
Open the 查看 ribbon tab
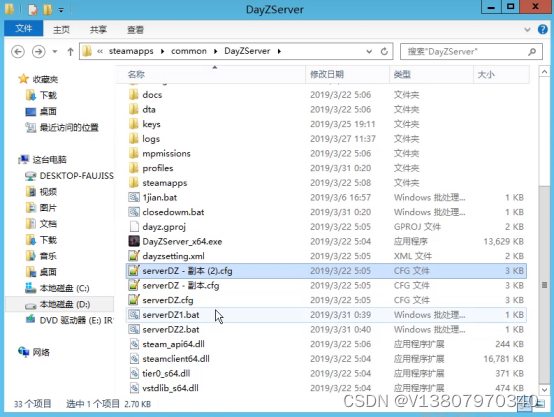[135, 30]
